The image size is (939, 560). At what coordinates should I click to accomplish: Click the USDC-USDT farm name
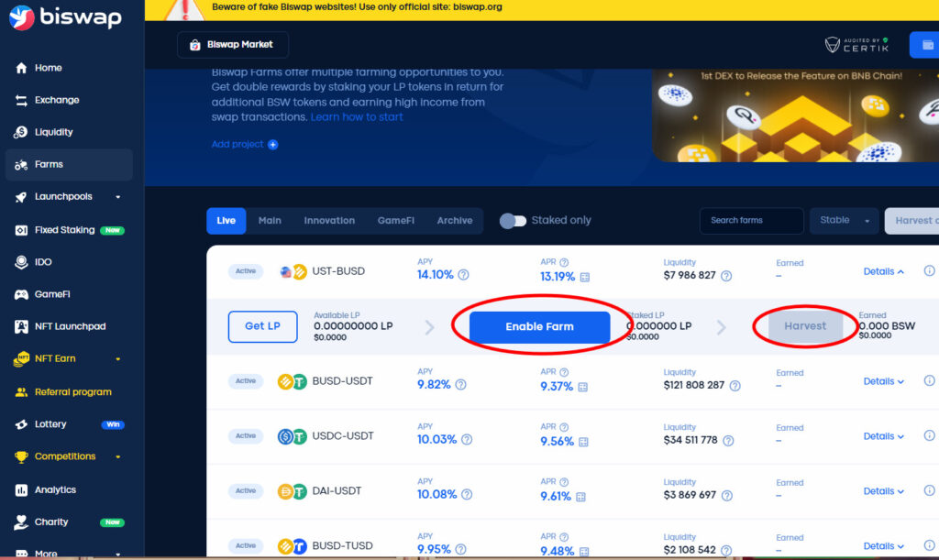point(343,437)
